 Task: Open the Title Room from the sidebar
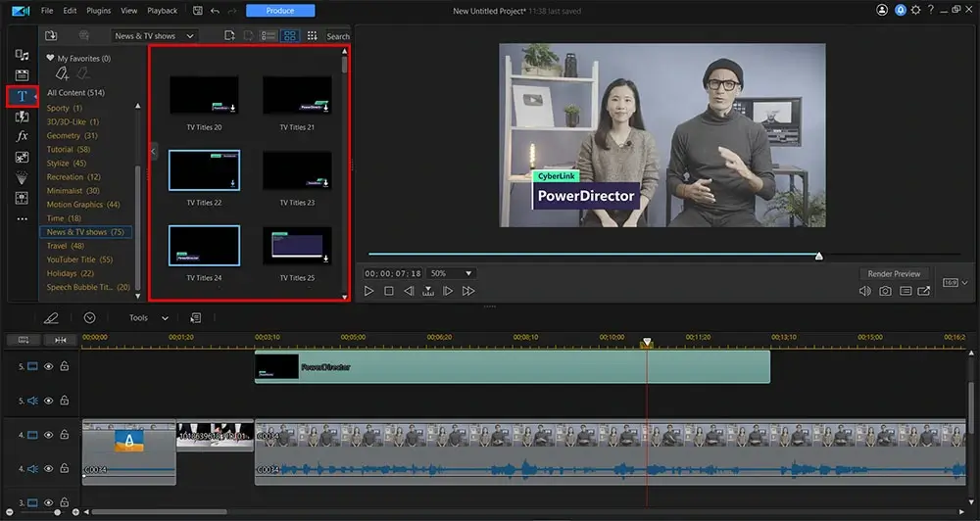[22, 96]
